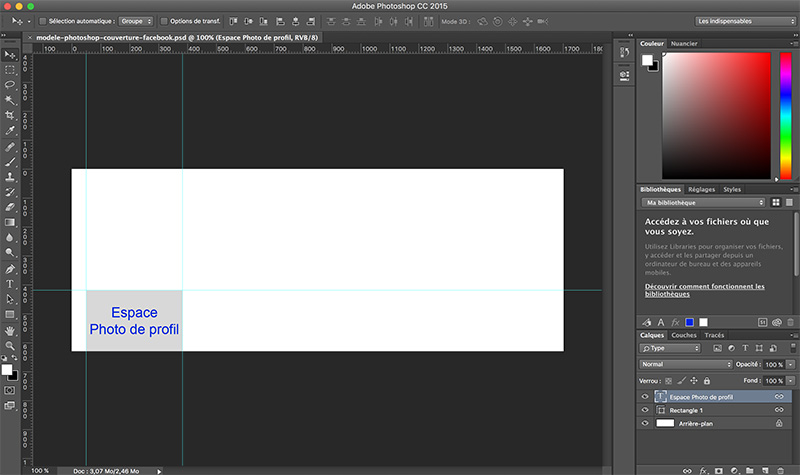Select the Lasso tool
The image size is (800, 475).
pyautogui.click(x=10, y=85)
